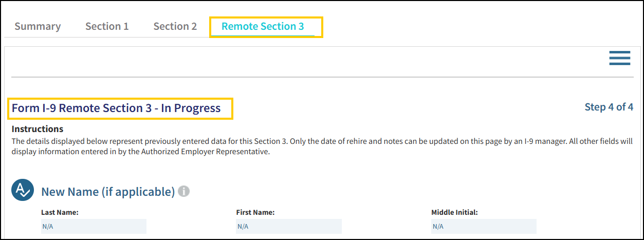Click the Step 4 of 4 indicator

tap(609, 107)
